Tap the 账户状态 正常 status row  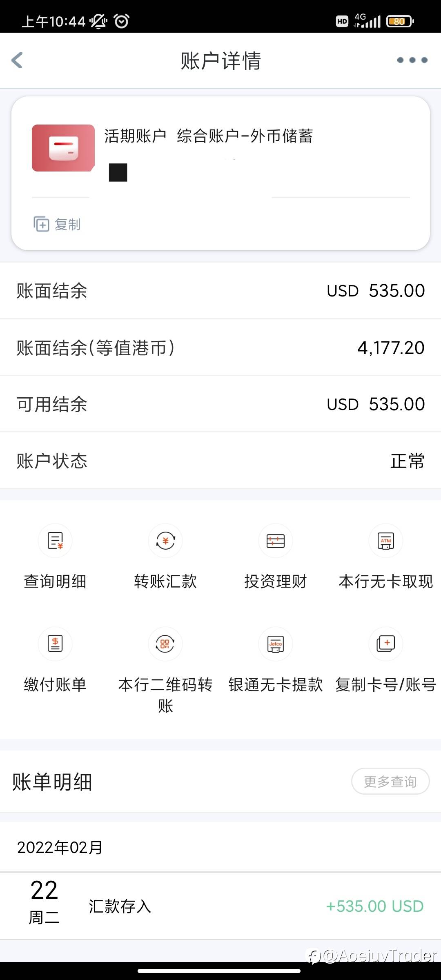tap(220, 461)
